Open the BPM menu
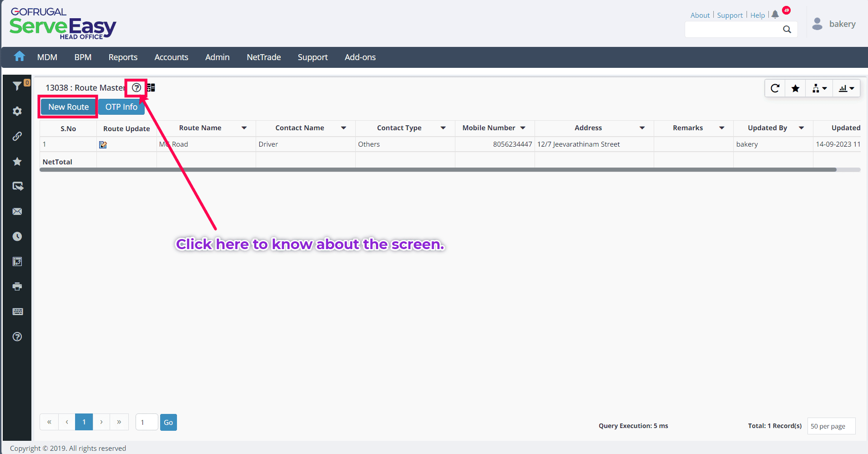The height and width of the screenshot is (454, 868). tap(83, 57)
